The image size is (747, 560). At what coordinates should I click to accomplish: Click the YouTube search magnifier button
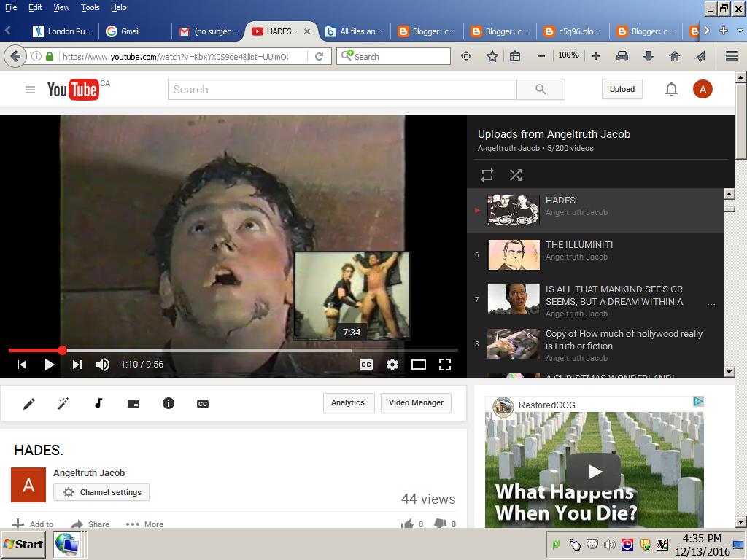[541, 90]
